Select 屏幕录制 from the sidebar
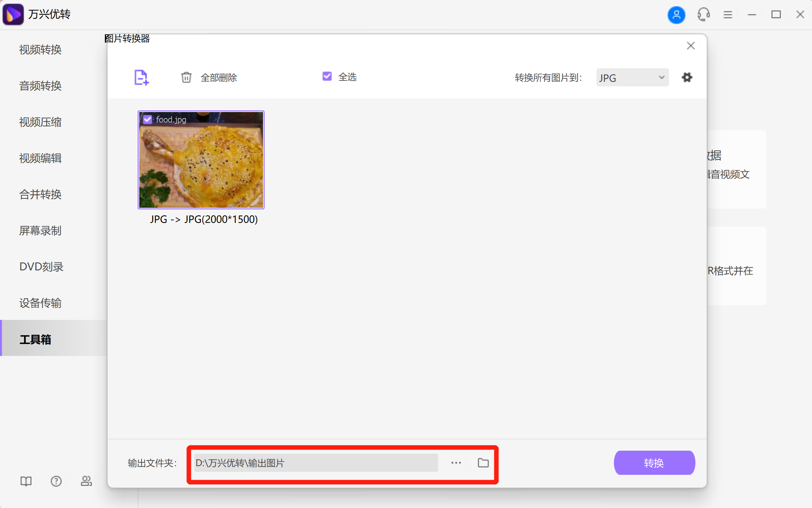 40,231
